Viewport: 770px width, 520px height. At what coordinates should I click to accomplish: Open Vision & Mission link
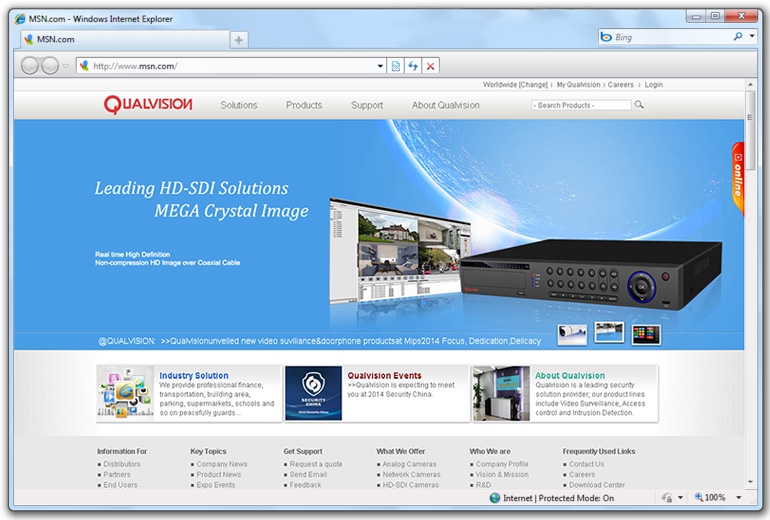(x=502, y=474)
